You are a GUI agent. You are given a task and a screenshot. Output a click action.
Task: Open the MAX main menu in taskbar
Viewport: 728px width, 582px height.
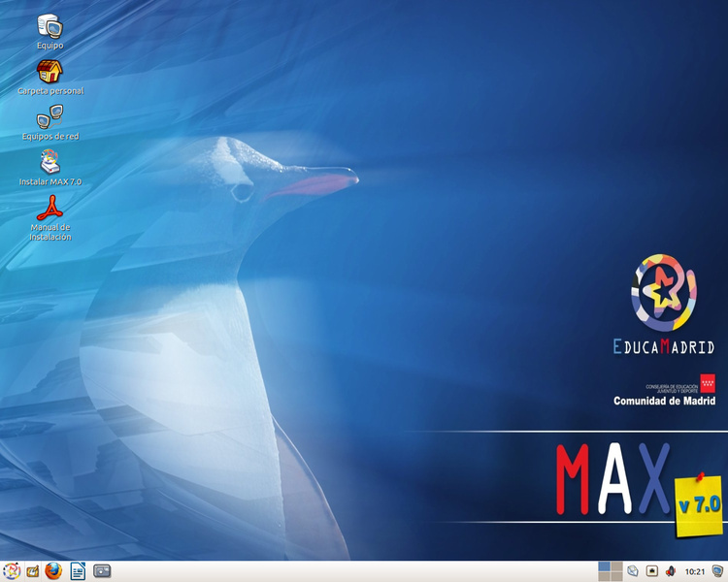tap(12, 571)
